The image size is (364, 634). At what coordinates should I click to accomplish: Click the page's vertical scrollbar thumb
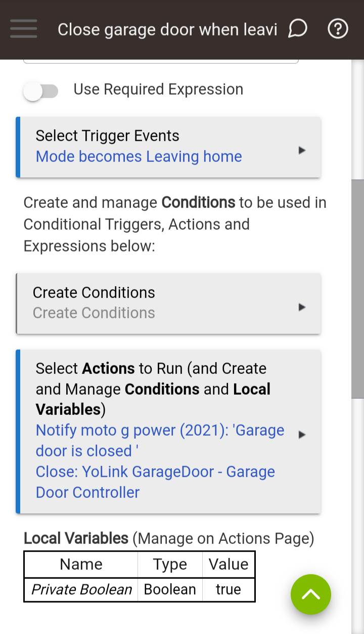click(x=357, y=288)
